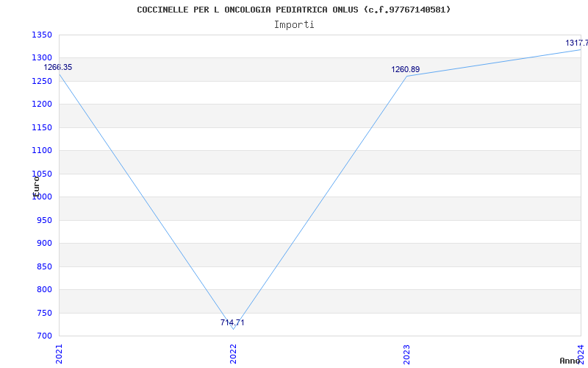588x368 pixels.
Task: Select the 2022 x-axis label
Action: pos(233,354)
